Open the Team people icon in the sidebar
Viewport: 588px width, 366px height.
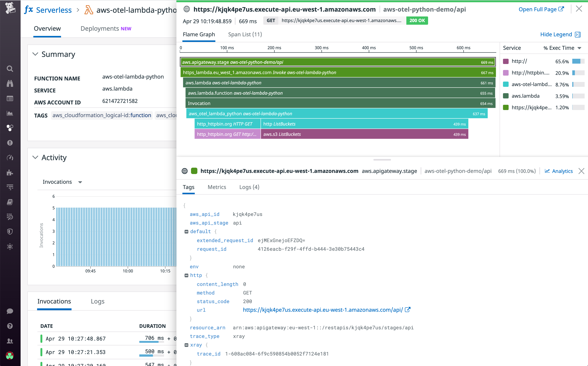[x=10, y=341]
